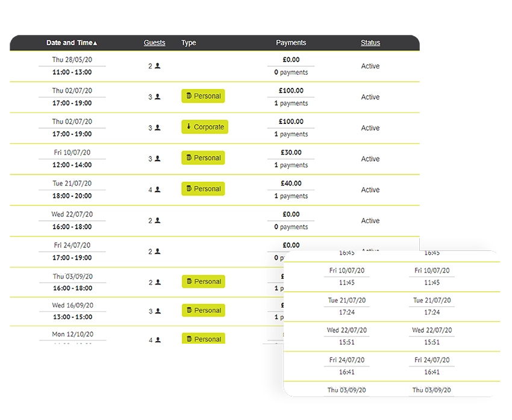This screenshot has height=420, width=512.
Task: Click the mug icon in the Fri 10/07/20 Personal tag
Action: pos(189,158)
